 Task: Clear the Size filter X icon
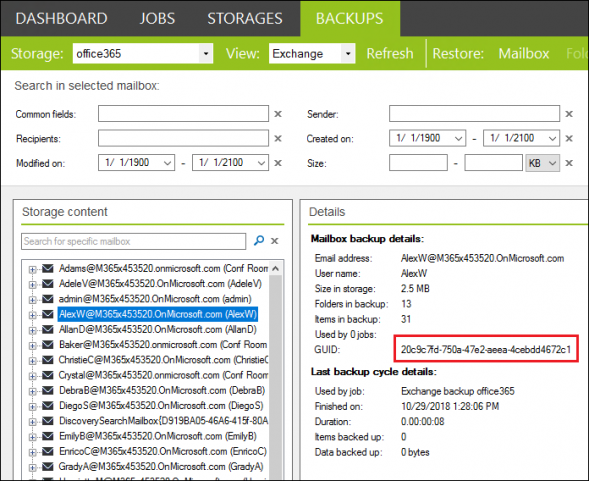[569, 163]
